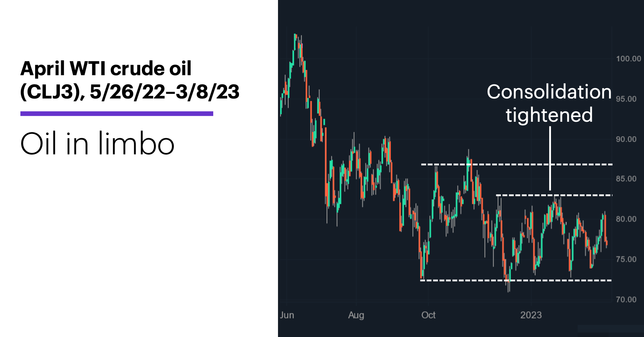The width and height of the screenshot is (644, 337).
Task: Click the June price peak candlestick above 100
Action: [295, 42]
